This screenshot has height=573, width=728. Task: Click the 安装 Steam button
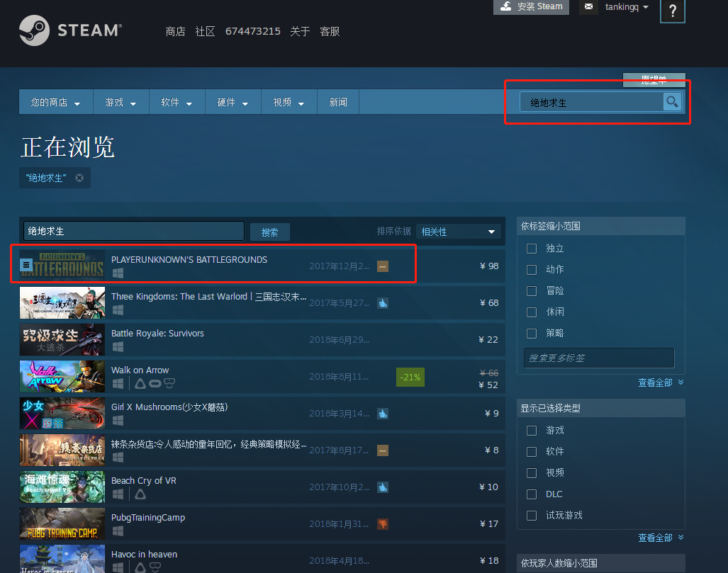point(531,7)
